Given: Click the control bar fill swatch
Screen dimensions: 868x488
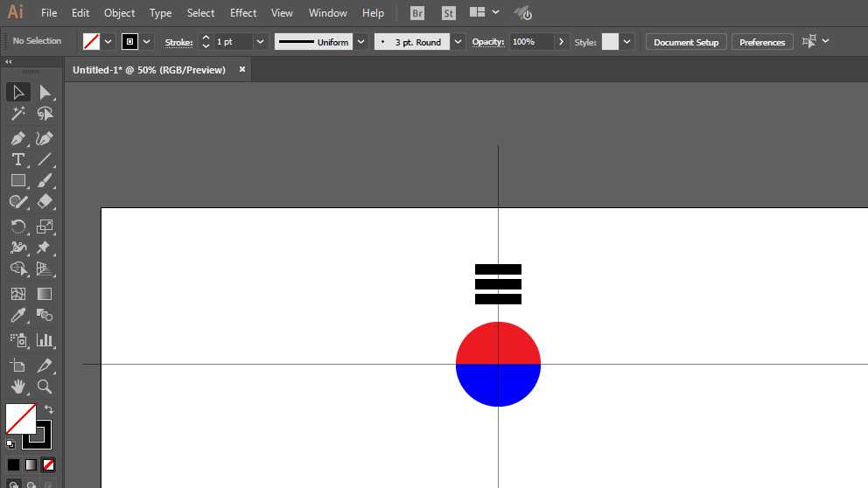Looking at the screenshot, I should (91, 41).
